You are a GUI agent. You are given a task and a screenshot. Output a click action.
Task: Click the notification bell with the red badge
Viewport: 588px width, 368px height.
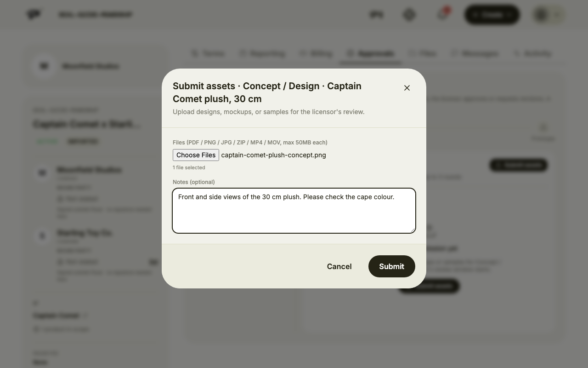pos(442,15)
